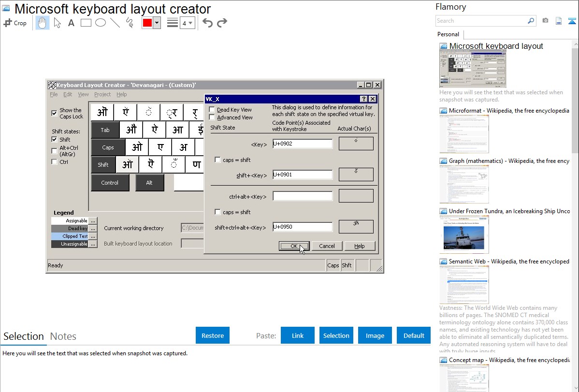Select the freehand curve drawing tool
This screenshot has width=579, height=392.
(x=130, y=23)
